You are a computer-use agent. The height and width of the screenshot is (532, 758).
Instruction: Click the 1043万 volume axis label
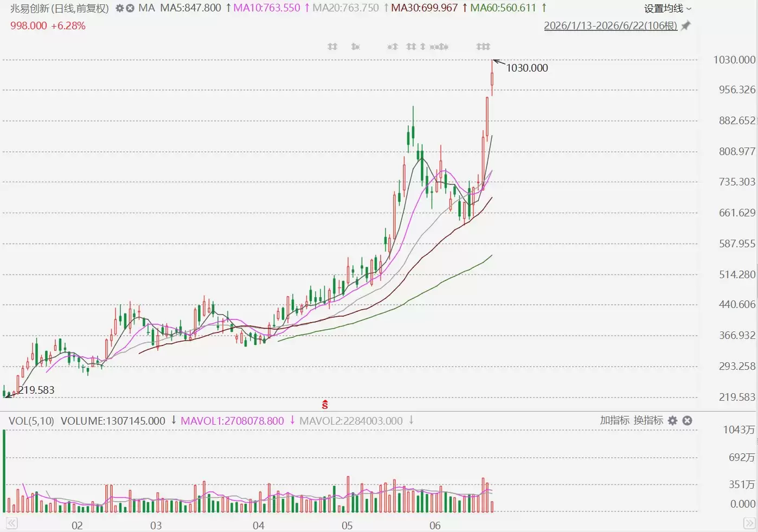point(739,430)
